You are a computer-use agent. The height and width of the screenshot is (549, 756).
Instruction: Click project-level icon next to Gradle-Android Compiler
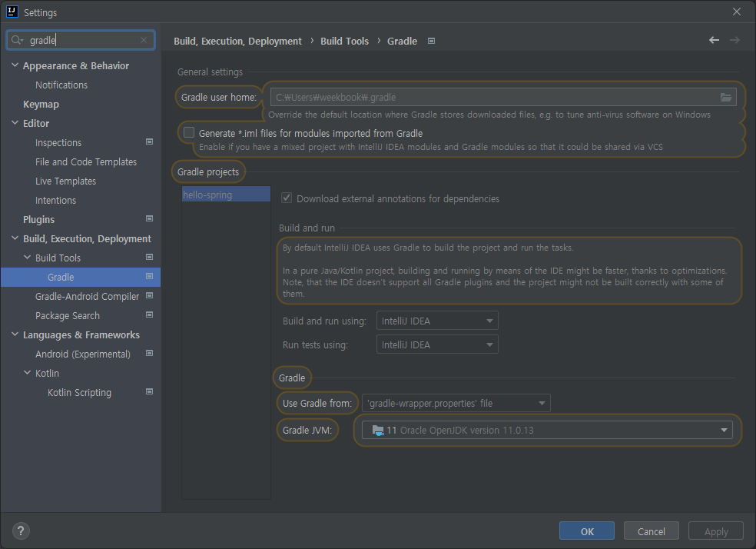150,295
